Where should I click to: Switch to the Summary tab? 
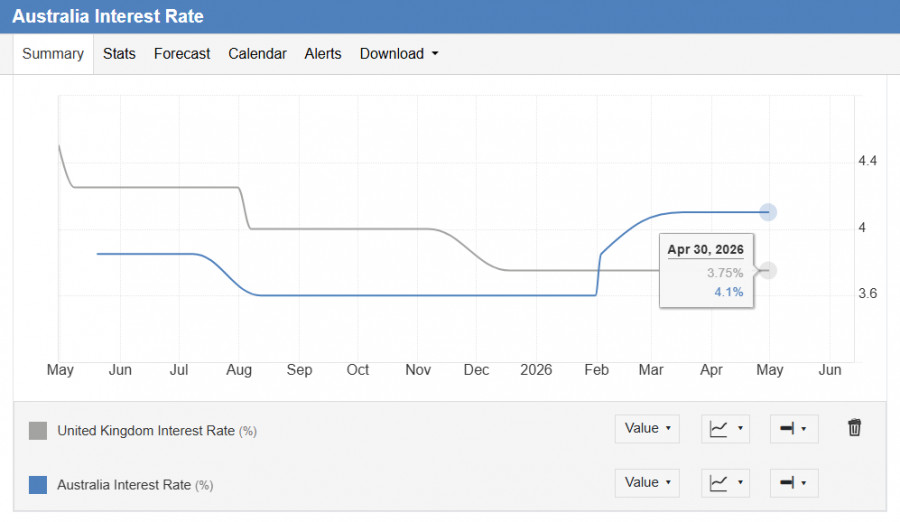(53, 54)
